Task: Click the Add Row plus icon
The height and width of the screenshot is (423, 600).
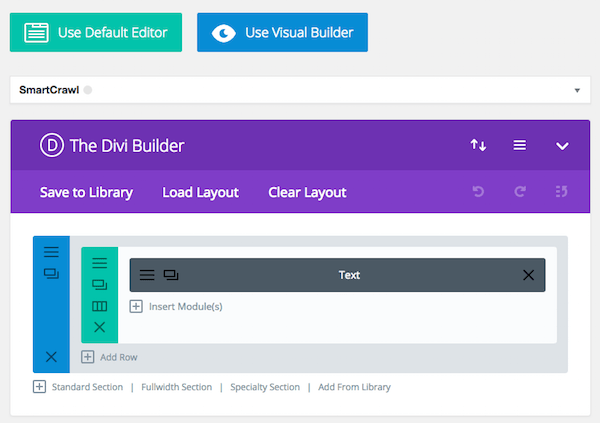Action: click(x=88, y=357)
